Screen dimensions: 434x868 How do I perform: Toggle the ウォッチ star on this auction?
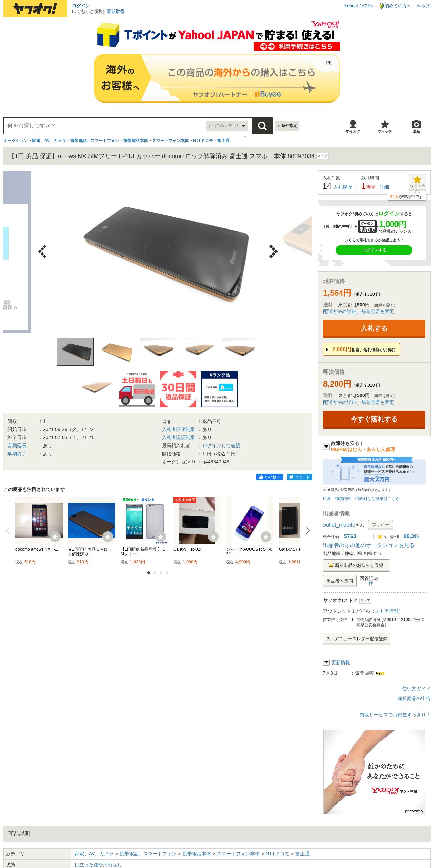pyautogui.click(x=417, y=182)
